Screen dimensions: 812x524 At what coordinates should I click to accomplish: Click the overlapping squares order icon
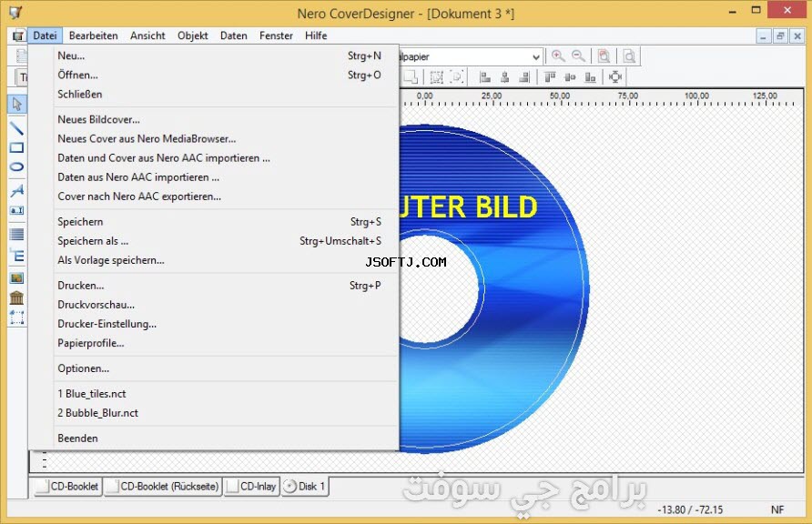pos(411,77)
